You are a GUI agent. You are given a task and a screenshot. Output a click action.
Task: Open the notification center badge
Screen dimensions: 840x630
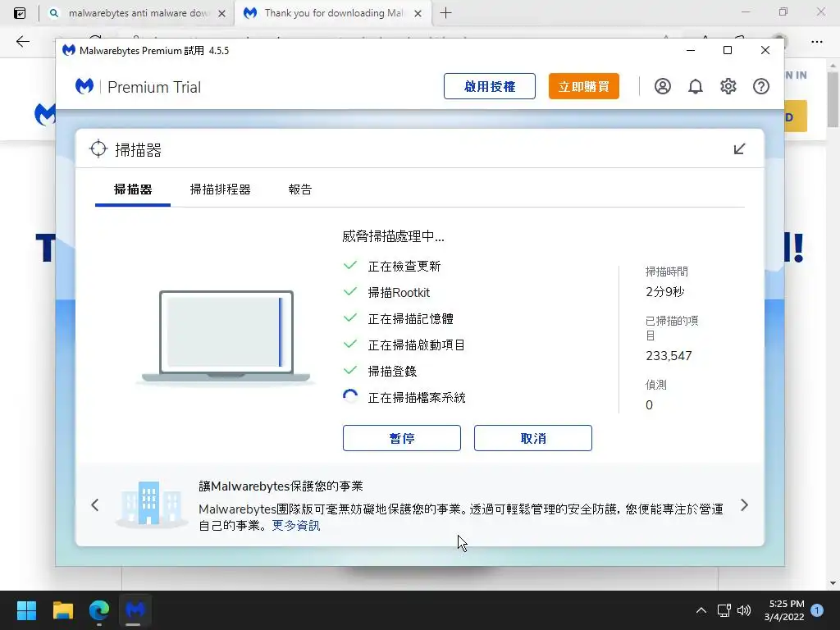[x=817, y=610]
